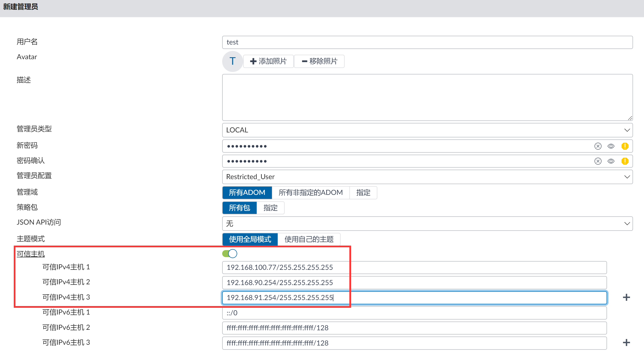
Task: Click confirm password yellow warning icon
Action: tap(625, 161)
